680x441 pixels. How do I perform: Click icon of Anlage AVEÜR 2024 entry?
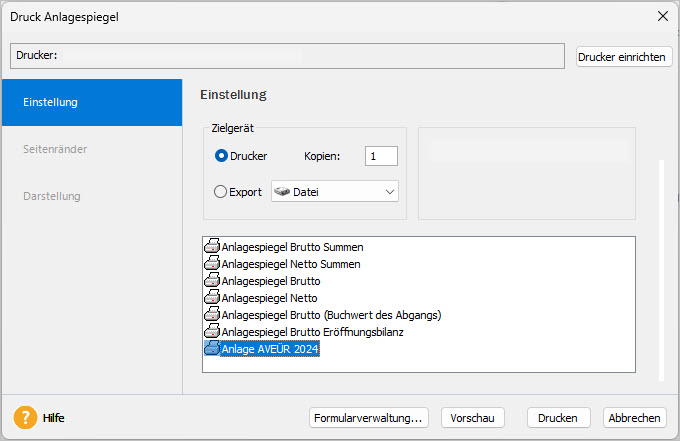click(x=212, y=349)
